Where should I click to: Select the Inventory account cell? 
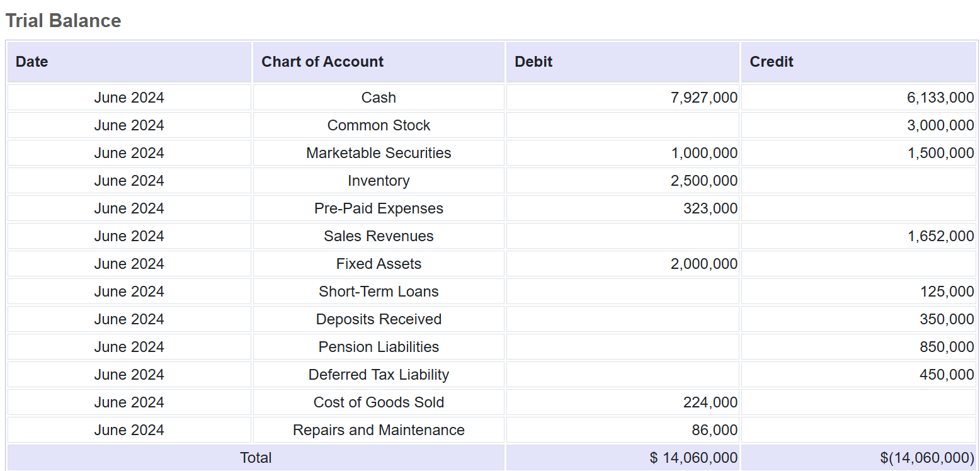point(379,181)
